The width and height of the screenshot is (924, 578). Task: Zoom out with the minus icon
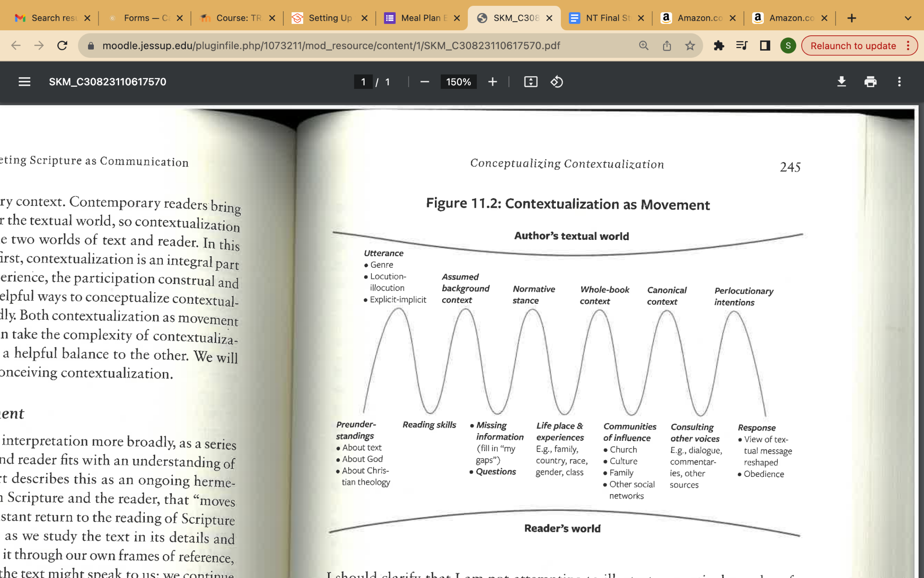(425, 82)
